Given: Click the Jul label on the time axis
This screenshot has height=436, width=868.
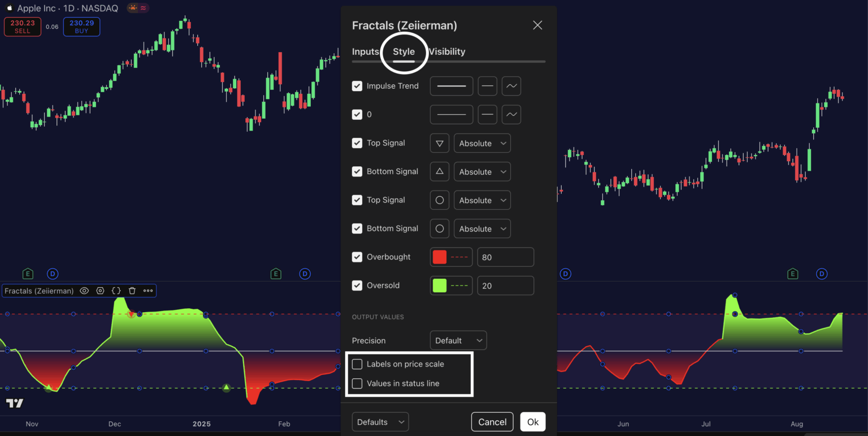Looking at the screenshot, I should pyautogui.click(x=706, y=424).
